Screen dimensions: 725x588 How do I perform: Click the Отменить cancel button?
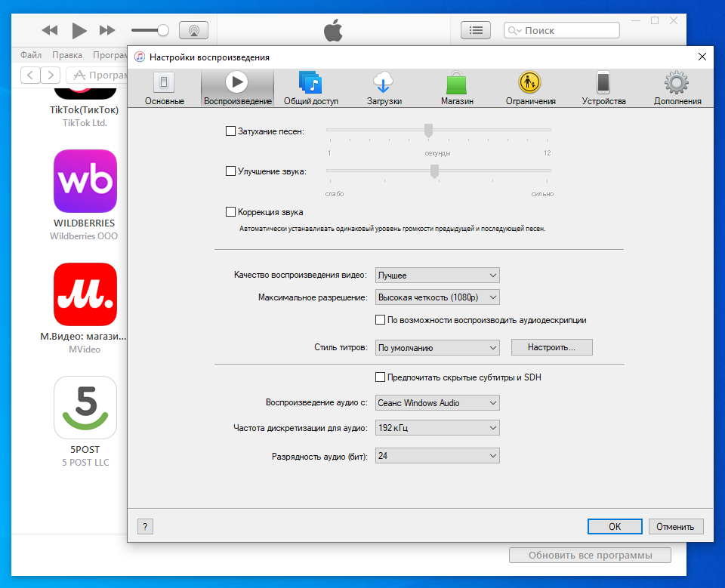[x=675, y=527]
